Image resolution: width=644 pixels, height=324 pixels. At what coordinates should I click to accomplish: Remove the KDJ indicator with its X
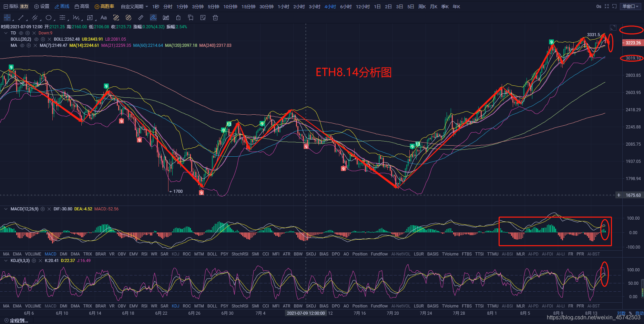[x=40, y=261]
